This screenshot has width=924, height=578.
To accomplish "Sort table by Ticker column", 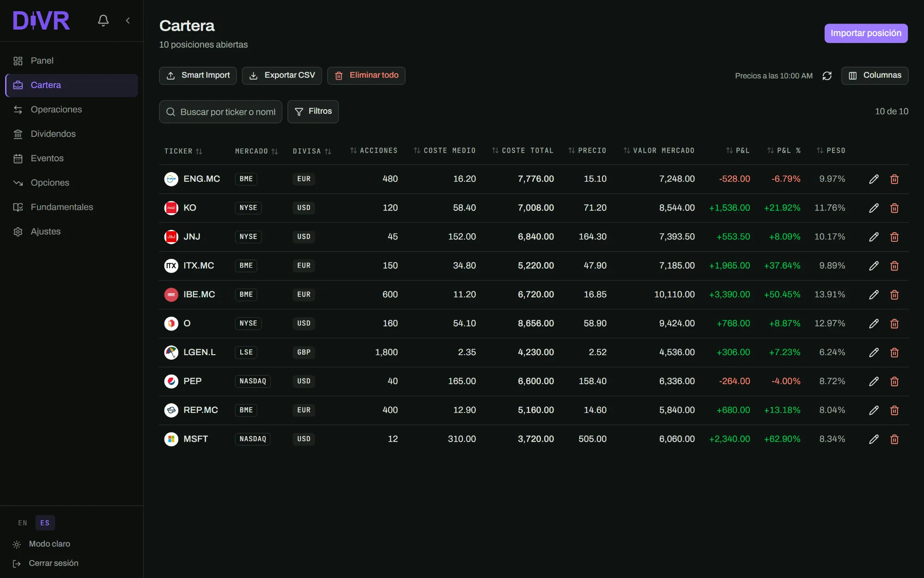I will (x=183, y=151).
